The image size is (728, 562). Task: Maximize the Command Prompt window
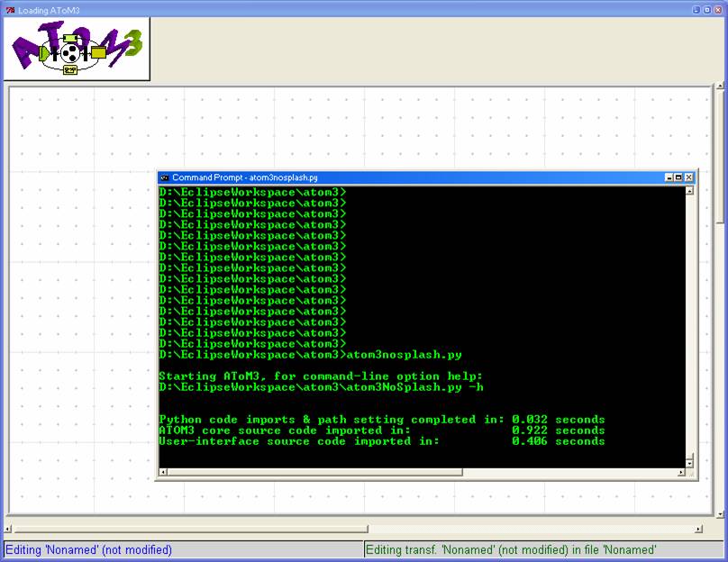pyautogui.click(x=678, y=177)
